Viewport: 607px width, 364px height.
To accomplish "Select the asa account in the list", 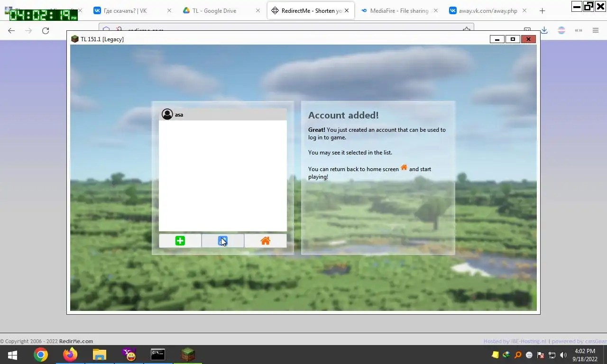I will pos(223,114).
